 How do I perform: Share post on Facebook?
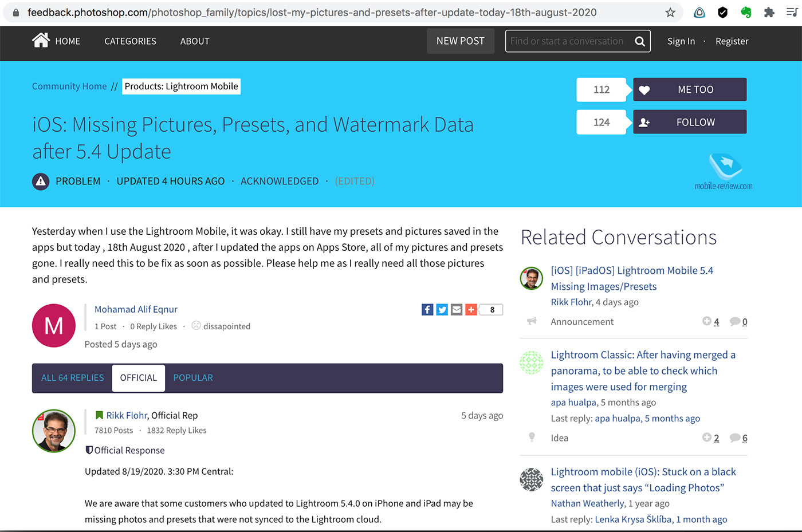pyautogui.click(x=427, y=310)
